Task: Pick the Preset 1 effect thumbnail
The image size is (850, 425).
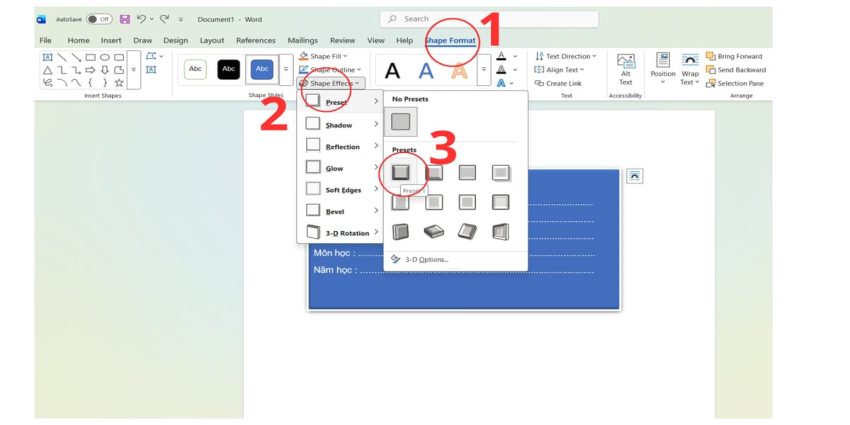Action: [400, 172]
